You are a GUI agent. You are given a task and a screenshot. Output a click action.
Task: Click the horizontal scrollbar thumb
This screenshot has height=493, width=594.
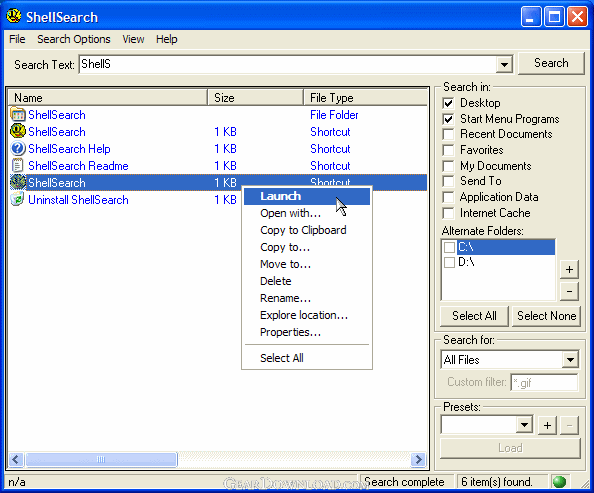click(x=101, y=459)
